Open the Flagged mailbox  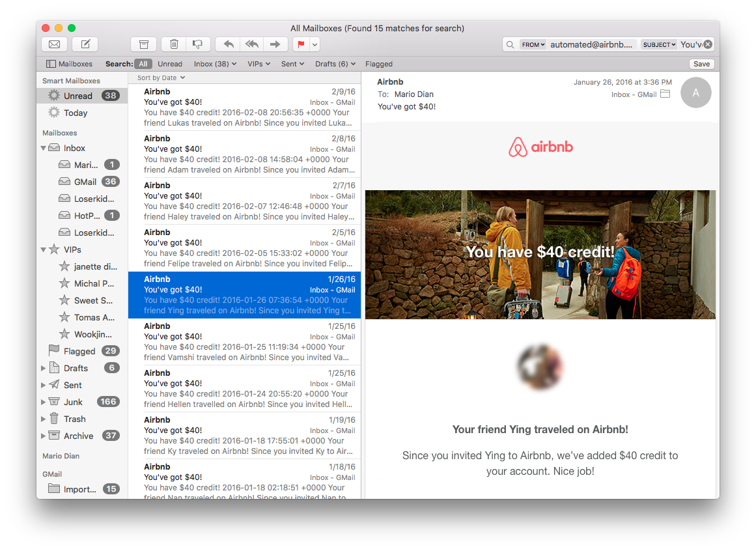coord(79,351)
